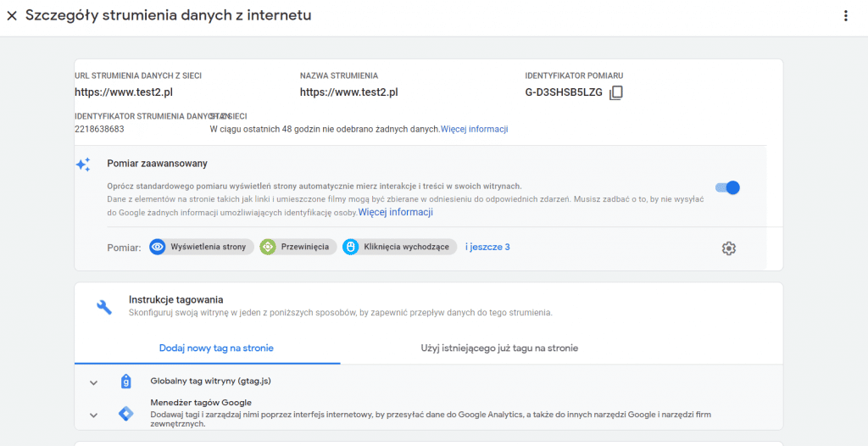Click the Przewinięcia scroll icon
The image size is (868, 446).
tap(268, 247)
